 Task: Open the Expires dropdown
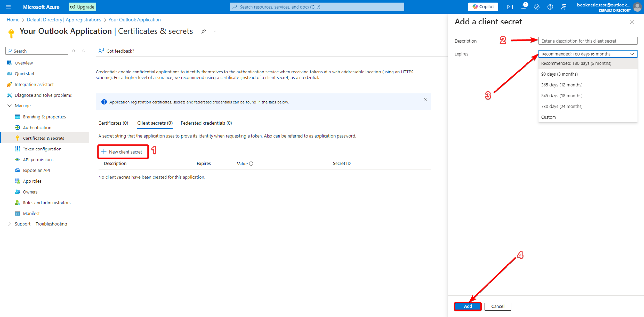point(588,54)
